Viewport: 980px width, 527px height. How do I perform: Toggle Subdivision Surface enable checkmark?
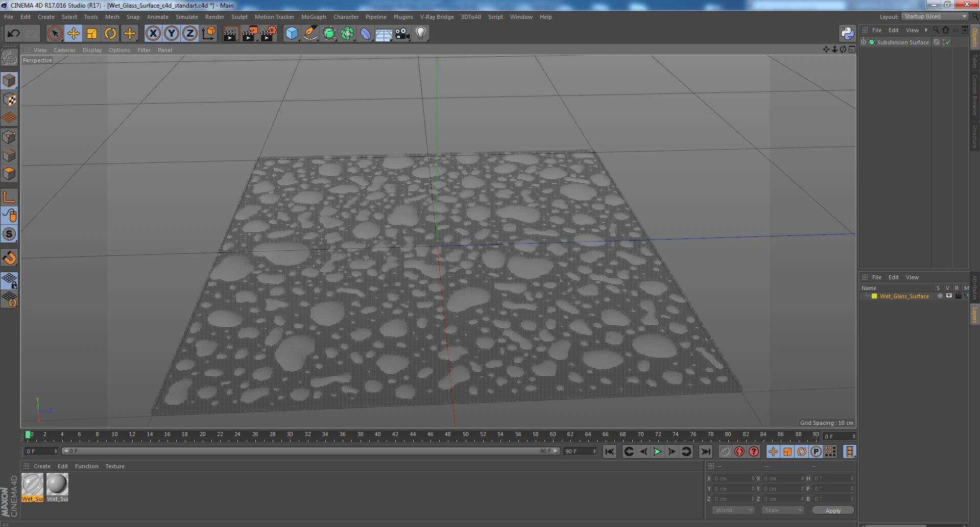(948, 42)
